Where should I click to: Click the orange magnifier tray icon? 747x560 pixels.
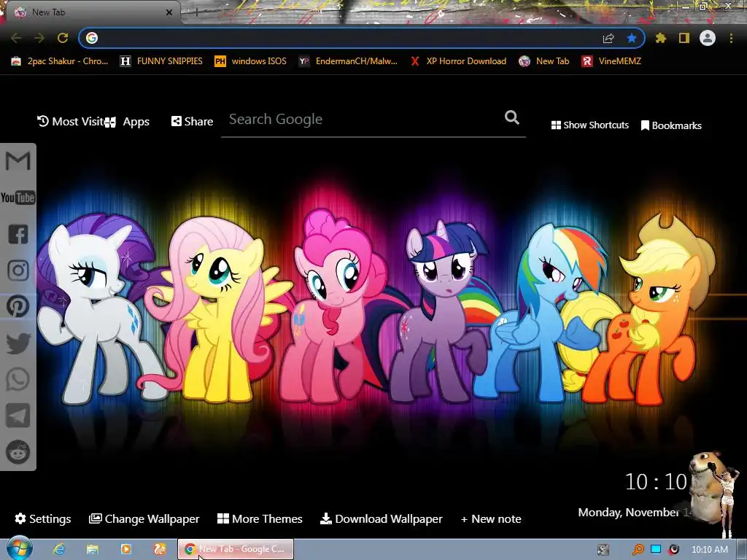[x=638, y=550]
